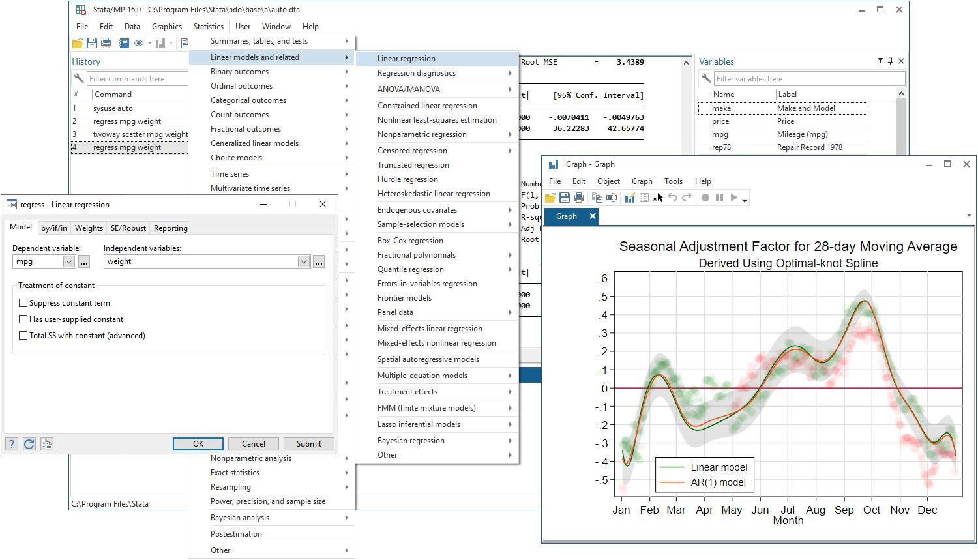
Task: Click the reset dialog icon in regress dialog
Action: (29, 445)
